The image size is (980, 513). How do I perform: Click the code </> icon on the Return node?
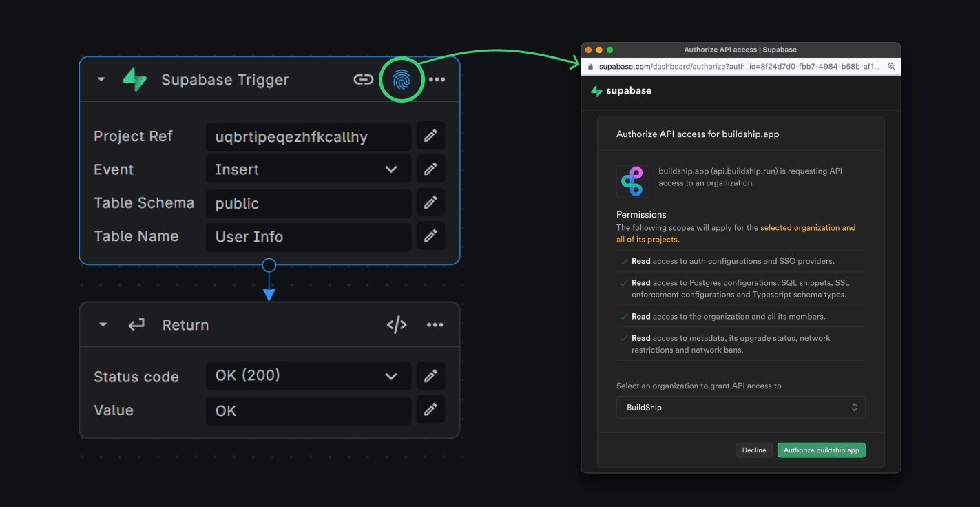[x=397, y=324]
